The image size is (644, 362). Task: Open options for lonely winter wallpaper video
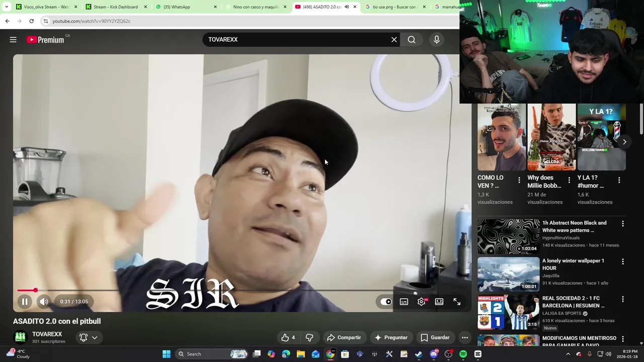(623, 261)
